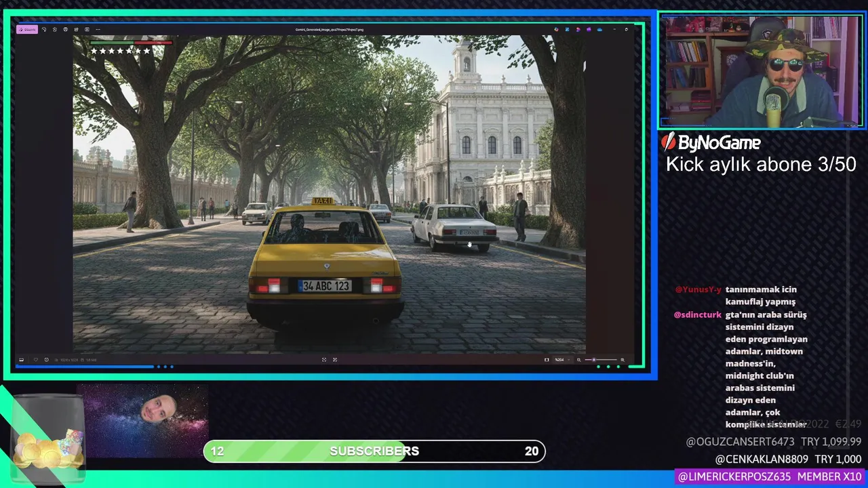The height and width of the screenshot is (488, 868).
Task: Toggle the filmstrip icon in the bottom bar
Action: tap(21, 360)
